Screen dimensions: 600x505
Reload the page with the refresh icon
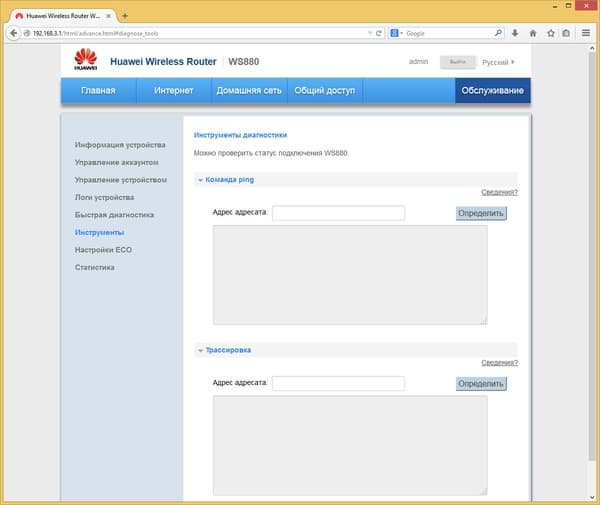(379, 33)
